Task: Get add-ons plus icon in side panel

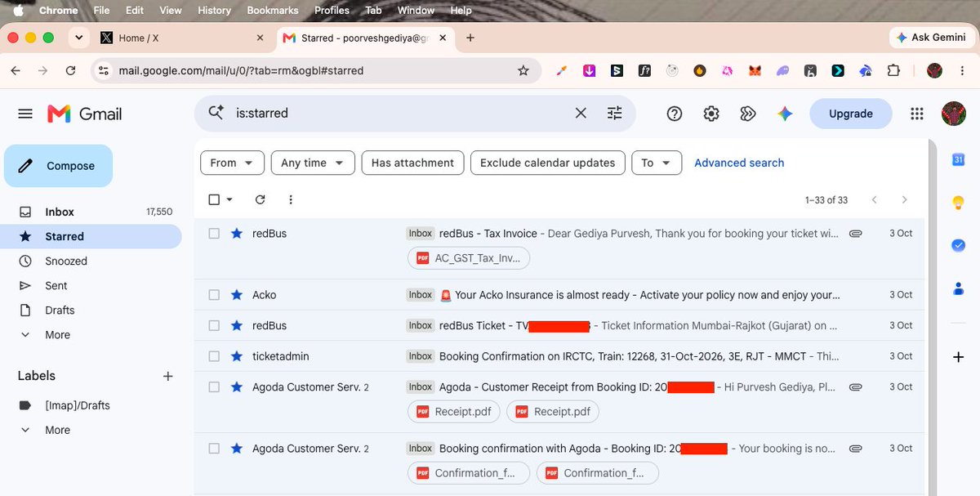Action: [x=959, y=357]
